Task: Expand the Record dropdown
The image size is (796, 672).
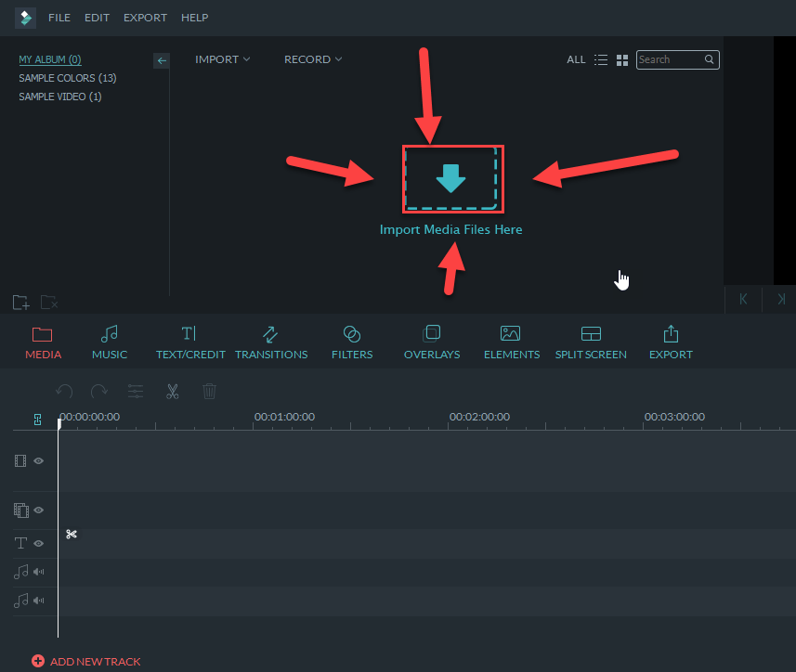Action: tap(313, 59)
